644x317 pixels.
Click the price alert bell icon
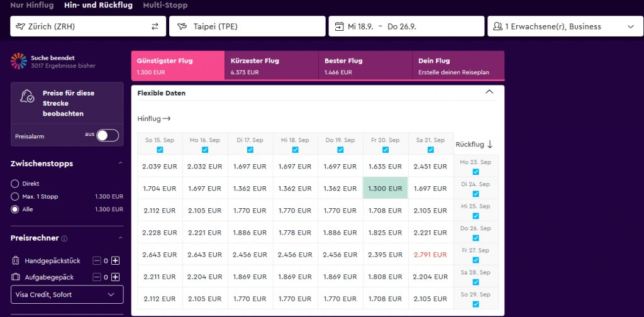pyautogui.click(x=27, y=96)
